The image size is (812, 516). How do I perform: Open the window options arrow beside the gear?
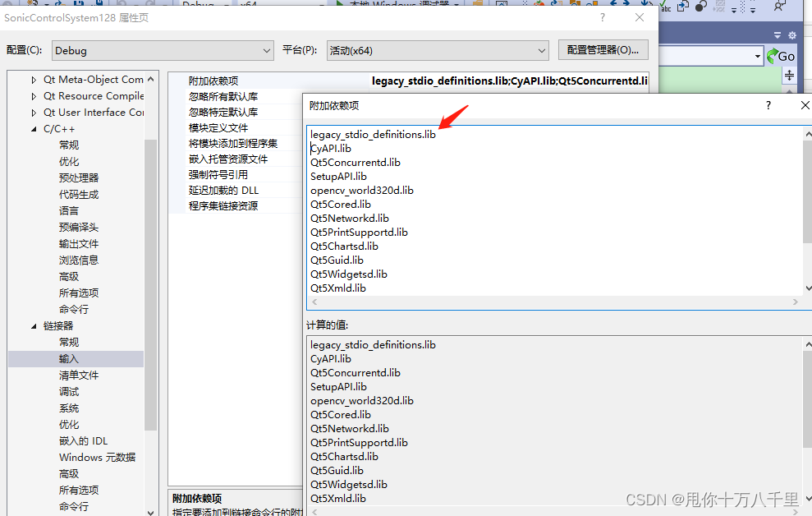(778, 35)
